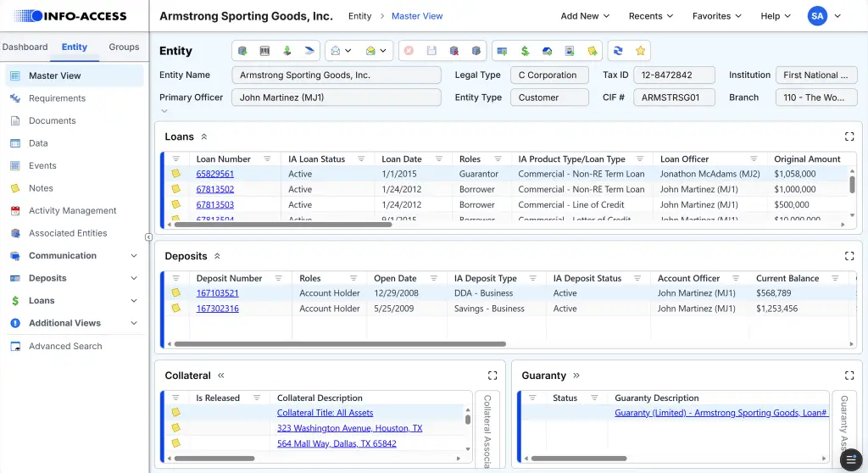
Task: Maximize the Guaranty panel with fullscreen icon
Action: (x=849, y=376)
